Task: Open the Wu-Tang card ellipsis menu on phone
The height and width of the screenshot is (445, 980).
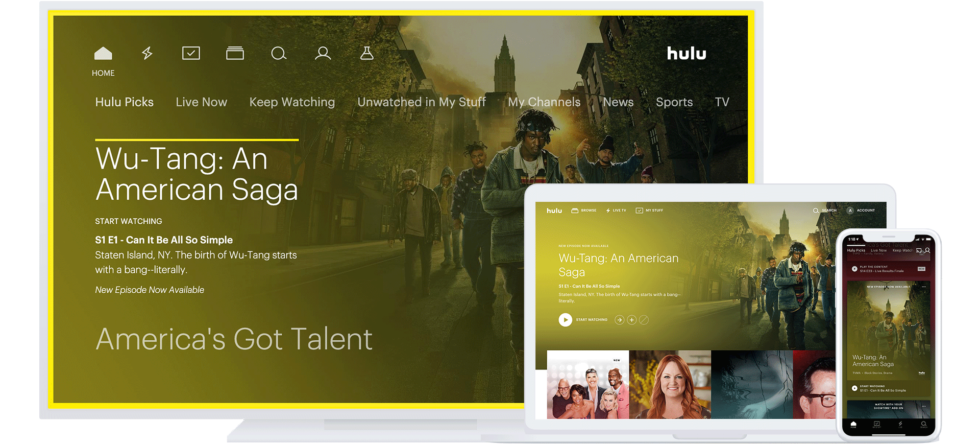Action: (x=924, y=287)
